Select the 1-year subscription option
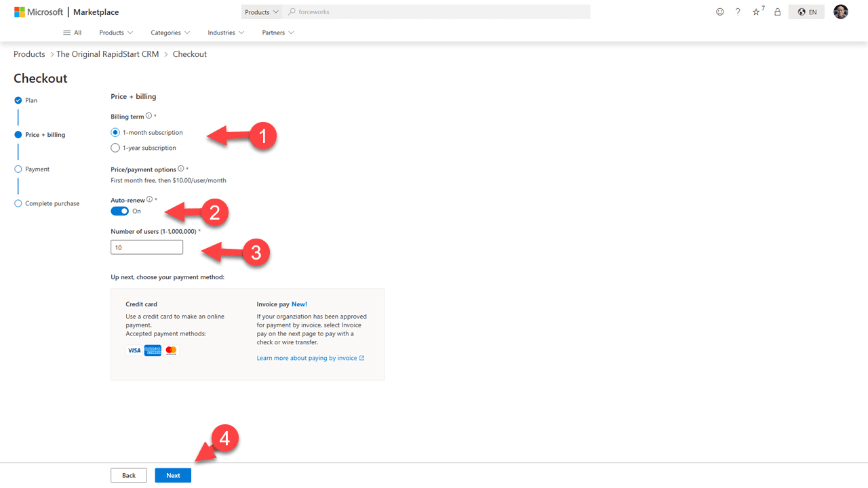Image resolution: width=868 pixels, height=488 pixels. (x=115, y=148)
